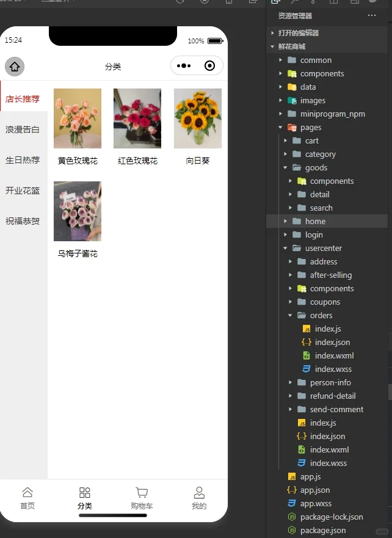Open orders index.wxss file icon
Screen dimensions: 392x538
[307, 369]
